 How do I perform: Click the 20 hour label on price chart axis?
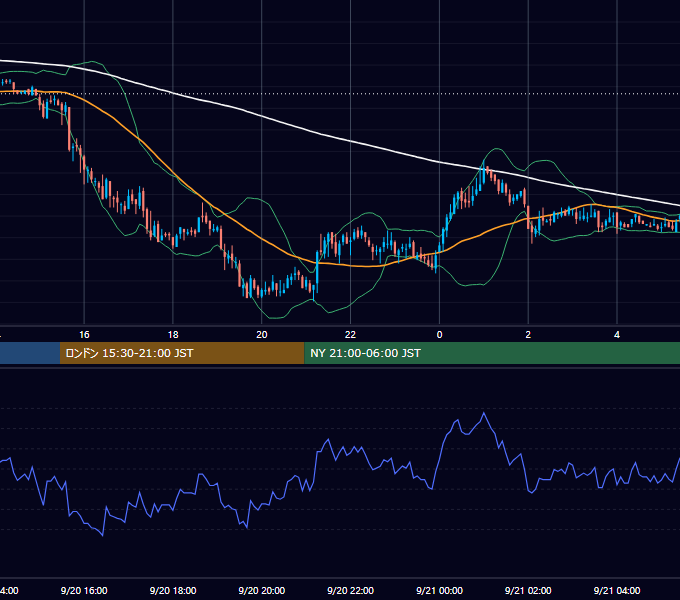pyautogui.click(x=262, y=335)
